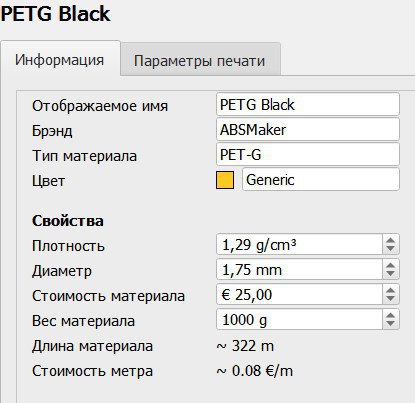Increase Диаметр with the up arrow

390,264
